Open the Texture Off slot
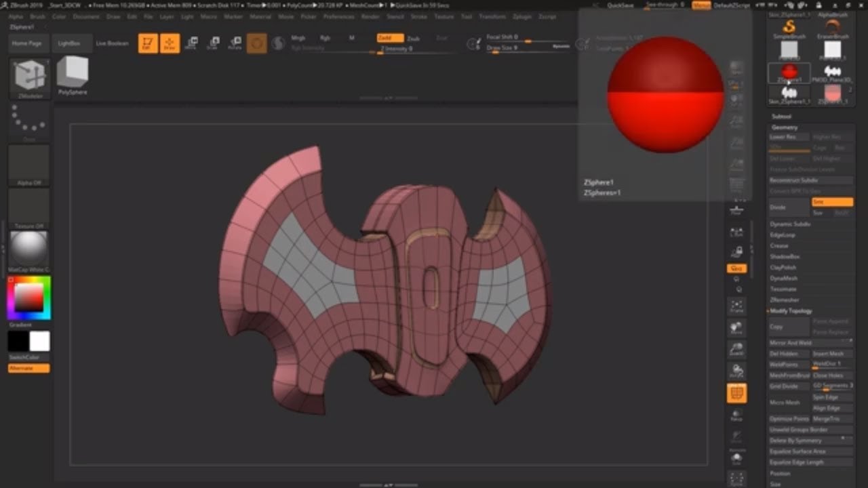868x488 pixels. (x=29, y=208)
